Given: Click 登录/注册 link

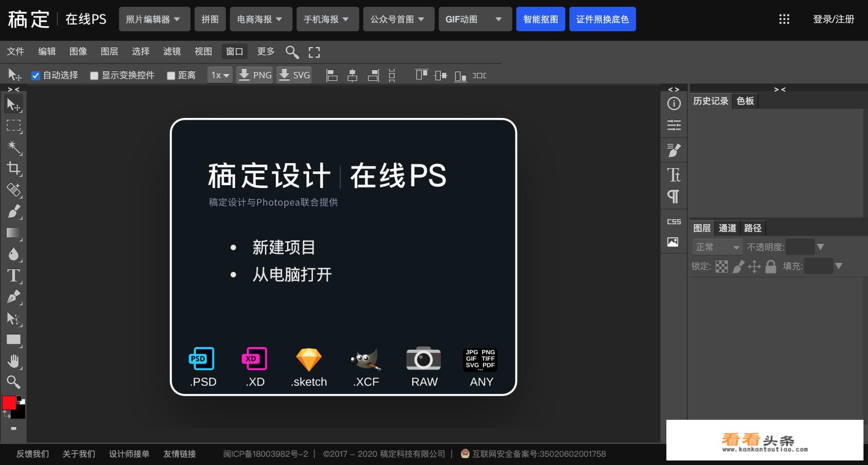Looking at the screenshot, I should [x=834, y=19].
